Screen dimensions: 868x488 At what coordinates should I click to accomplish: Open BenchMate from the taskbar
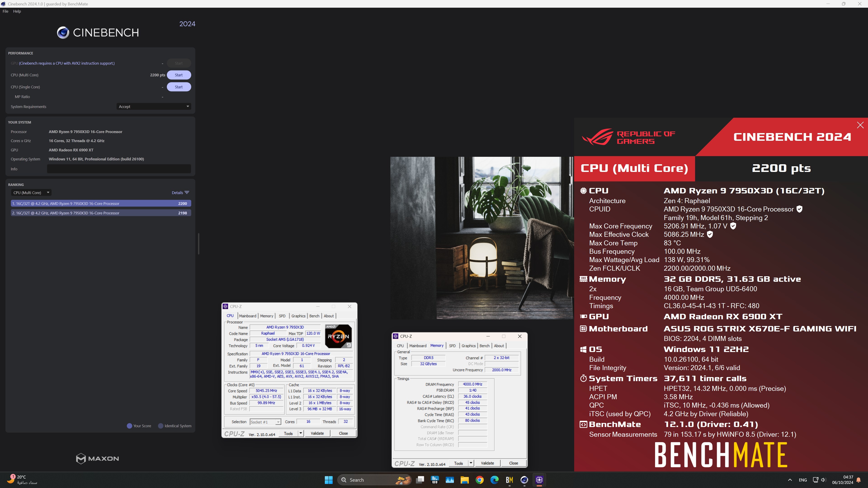(509, 480)
